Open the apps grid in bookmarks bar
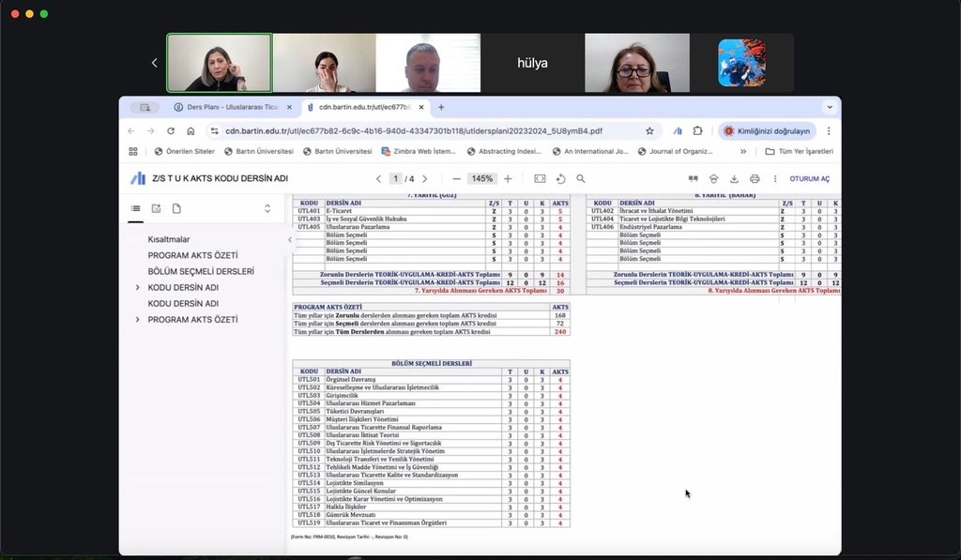This screenshot has width=961, height=560. (x=133, y=151)
